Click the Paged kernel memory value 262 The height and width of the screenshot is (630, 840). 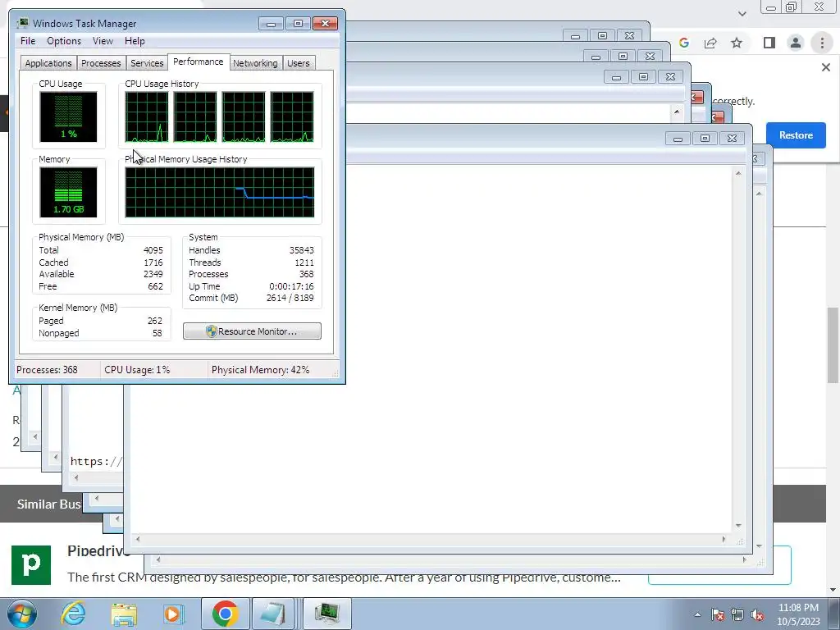(155, 321)
